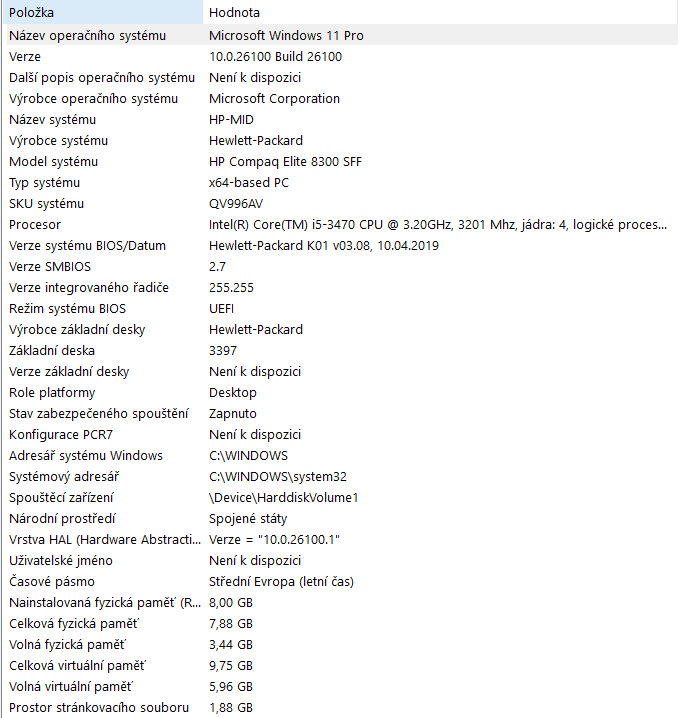The width and height of the screenshot is (692, 718).
Task: Click the value 'Zapnuto'
Action: pos(233,414)
